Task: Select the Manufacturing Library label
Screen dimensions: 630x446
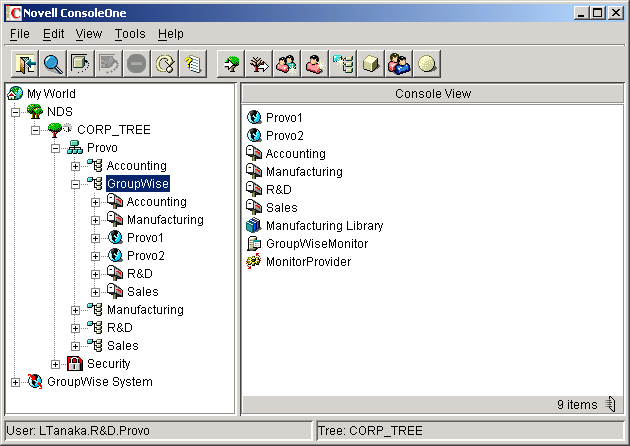Action: pyautogui.click(x=325, y=225)
